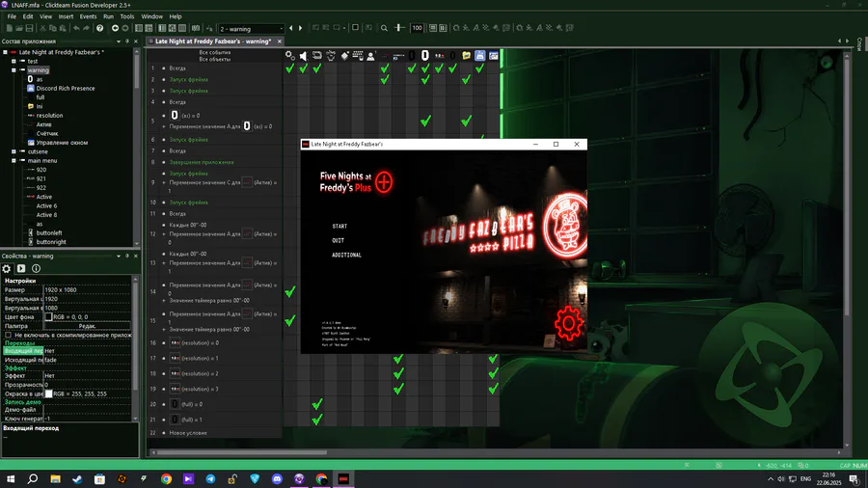868x488 pixels.
Task: Toggle line 17 resolution = 1 left checkmark
Action: (x=398, y=359)
